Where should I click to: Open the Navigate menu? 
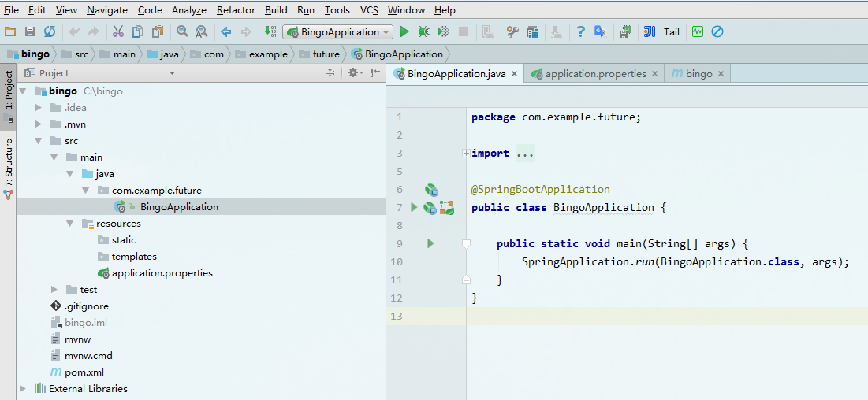[x=107, y=10]
